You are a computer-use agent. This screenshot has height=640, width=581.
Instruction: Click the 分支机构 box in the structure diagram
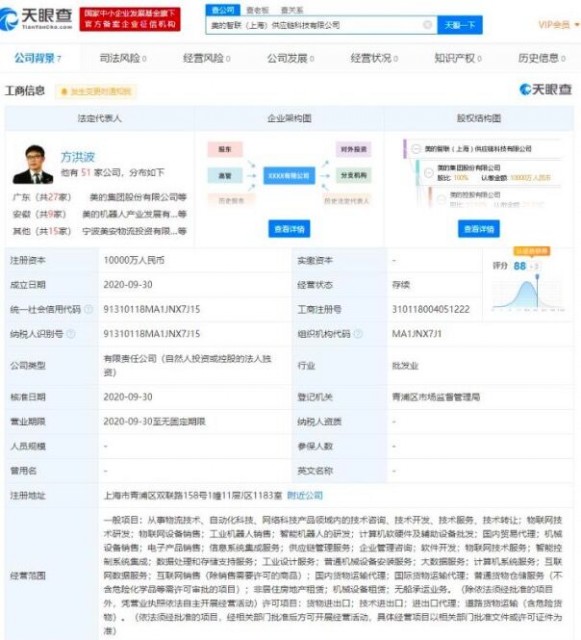[354, 176]
